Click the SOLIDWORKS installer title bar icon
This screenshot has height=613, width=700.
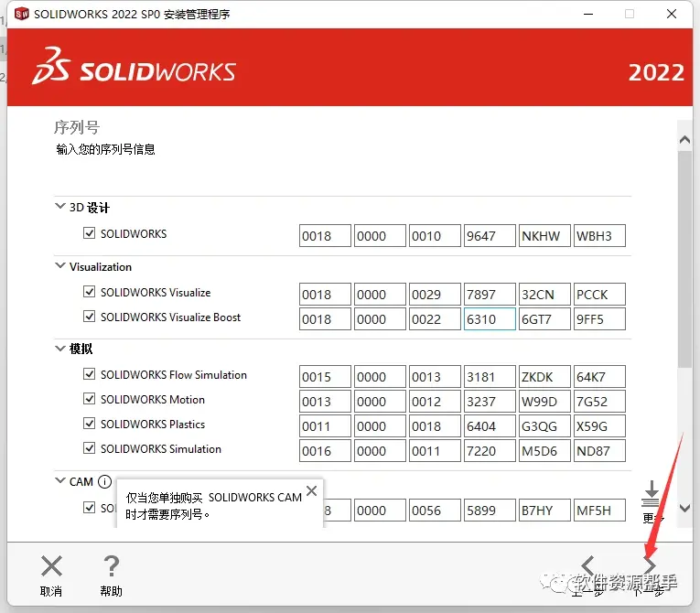[x=21, y=14]
